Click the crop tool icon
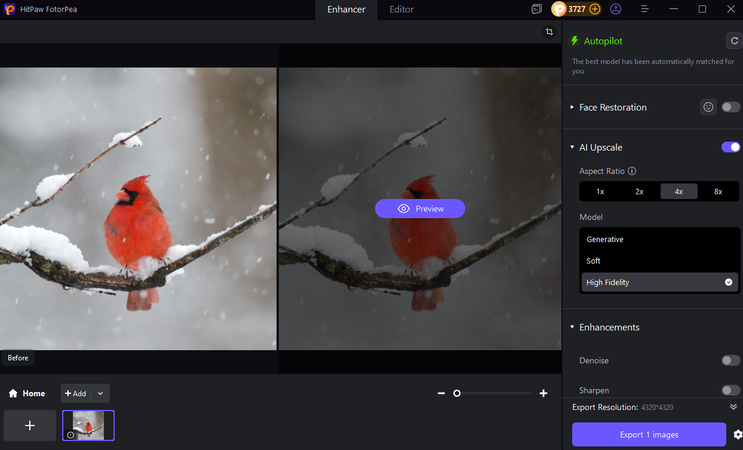This screenshot has height=450, width=743. (x=549, y=32)
